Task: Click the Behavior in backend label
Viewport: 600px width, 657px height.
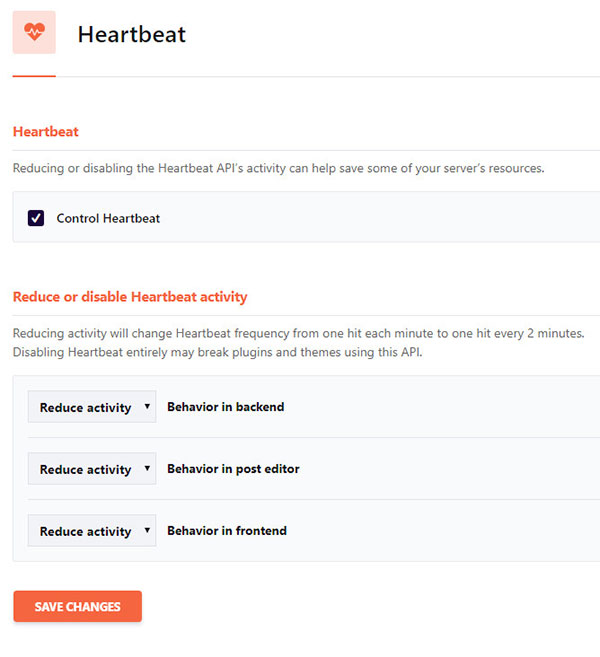Action: click(225, 407)
